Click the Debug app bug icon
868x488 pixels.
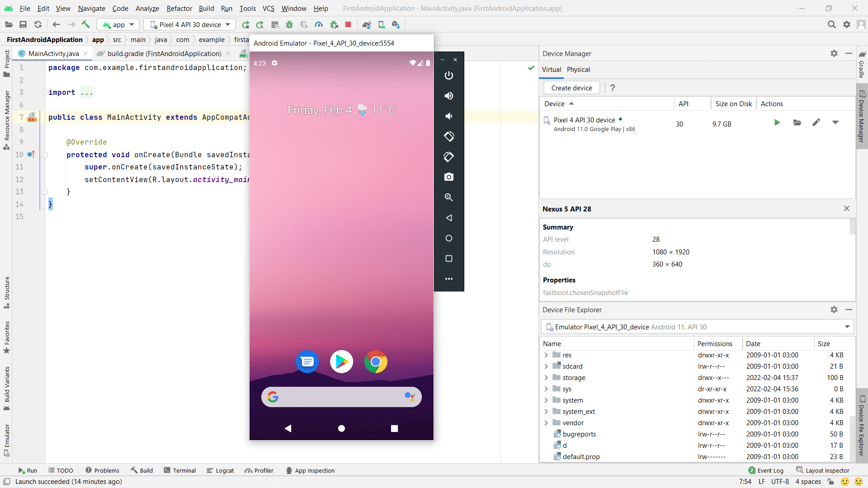click(x=289, y=24)
